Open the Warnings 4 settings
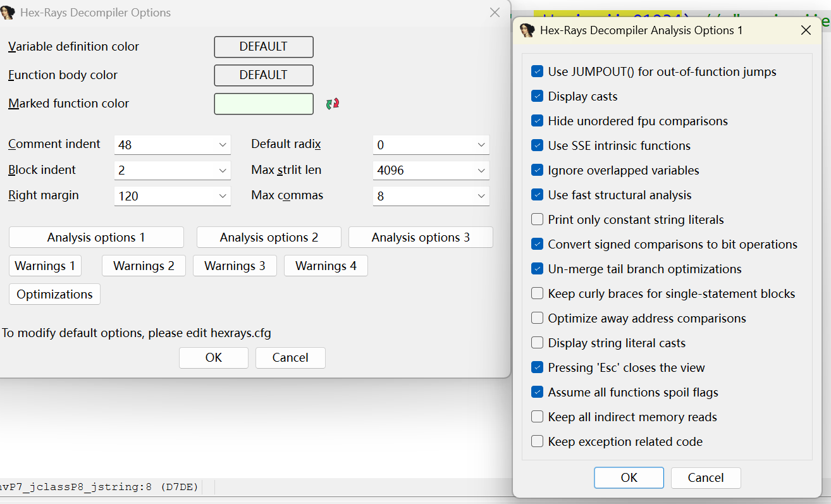The height and width of the screenshot is (504, 831). click(326, 266)
